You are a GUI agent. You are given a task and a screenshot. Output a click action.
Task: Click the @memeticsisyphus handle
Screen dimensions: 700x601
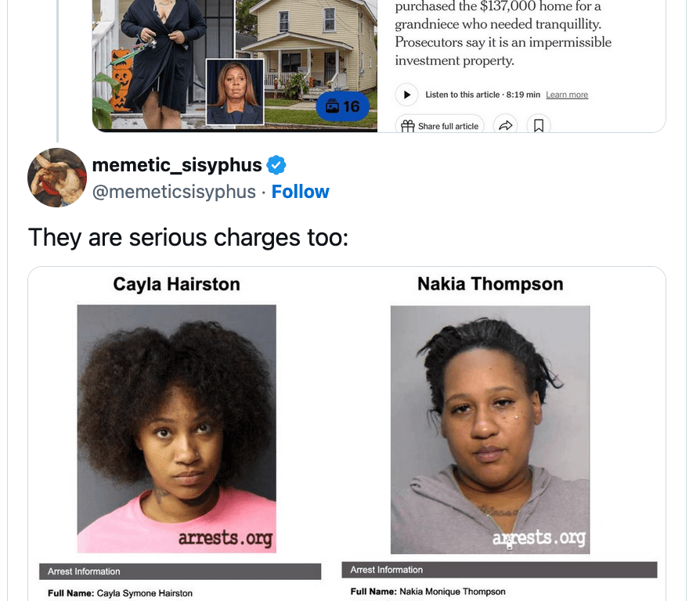(174, 192)
